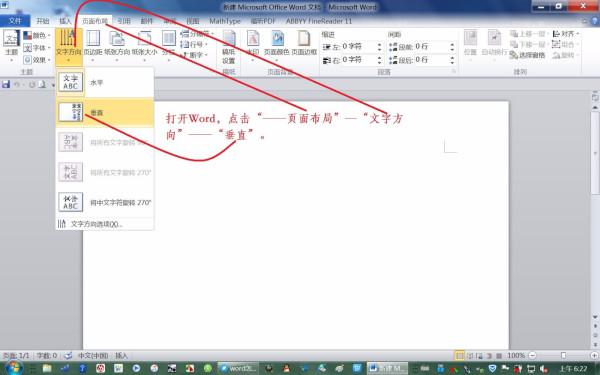Click Manuscript Paper Settings (稿纸设置) icon
The image size is (600, 375).
[x=229, y=47]
